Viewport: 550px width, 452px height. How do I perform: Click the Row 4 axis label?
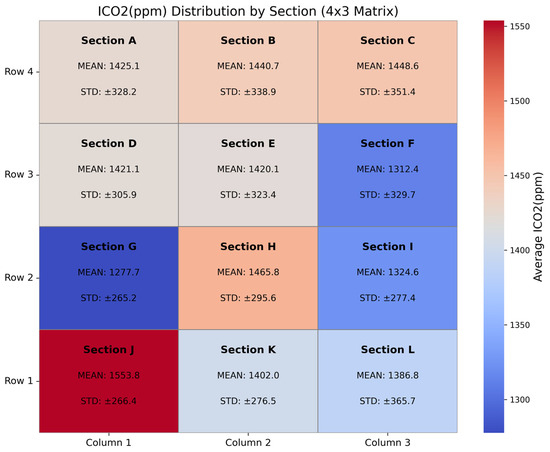19,72
